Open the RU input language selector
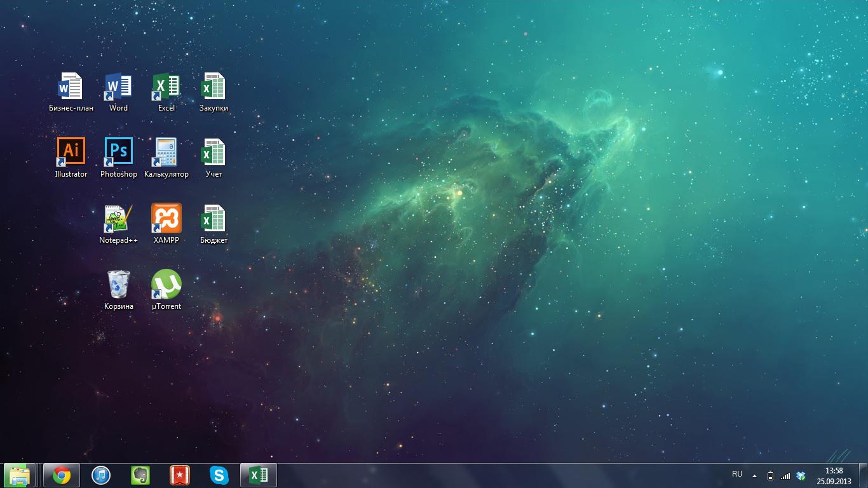This screenshot has width=868, height=488. [737, 474]
